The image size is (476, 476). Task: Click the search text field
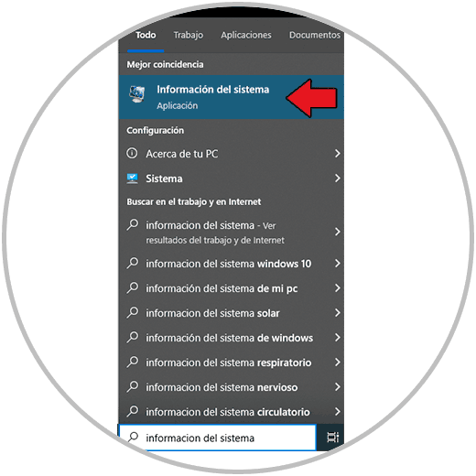218,438
